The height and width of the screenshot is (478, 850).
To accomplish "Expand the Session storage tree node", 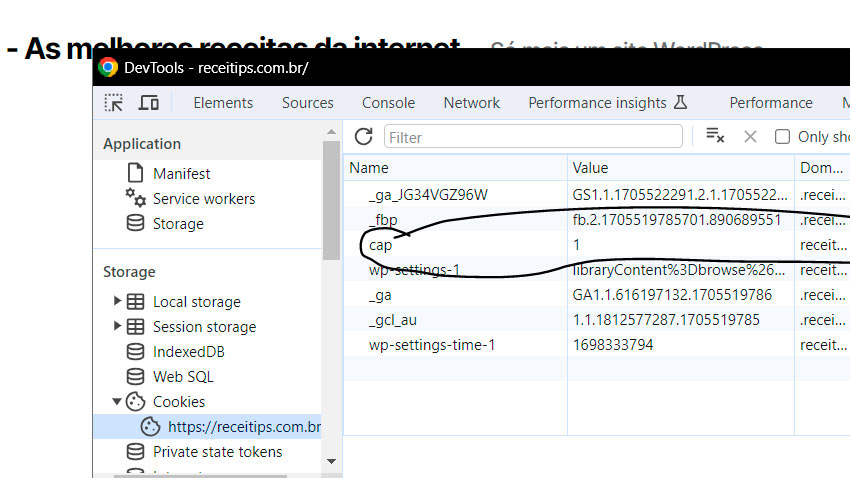I will click(117, 326).
